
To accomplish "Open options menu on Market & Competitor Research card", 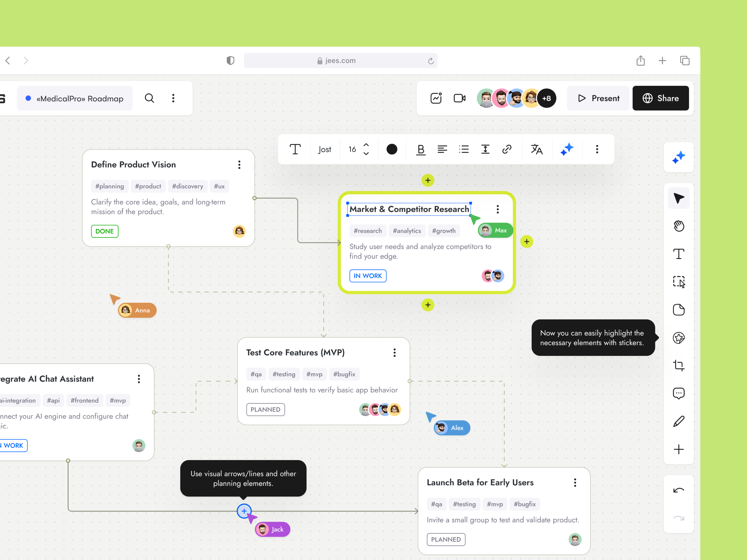I will tap(497, 209).
